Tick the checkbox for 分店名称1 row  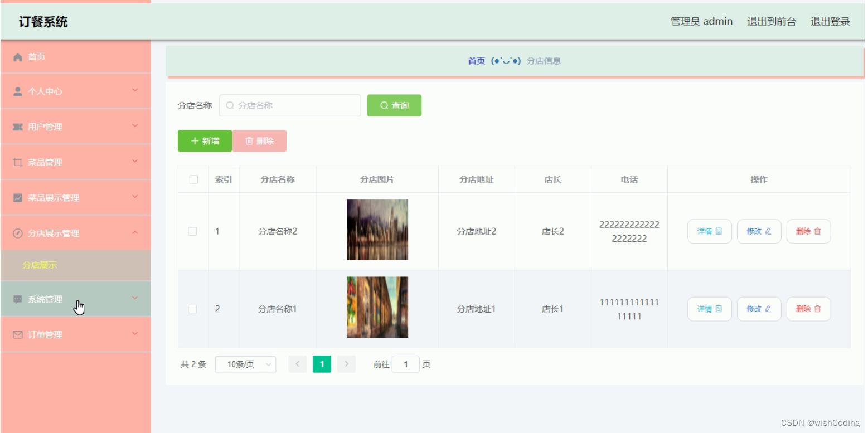(x=192, y=309)
